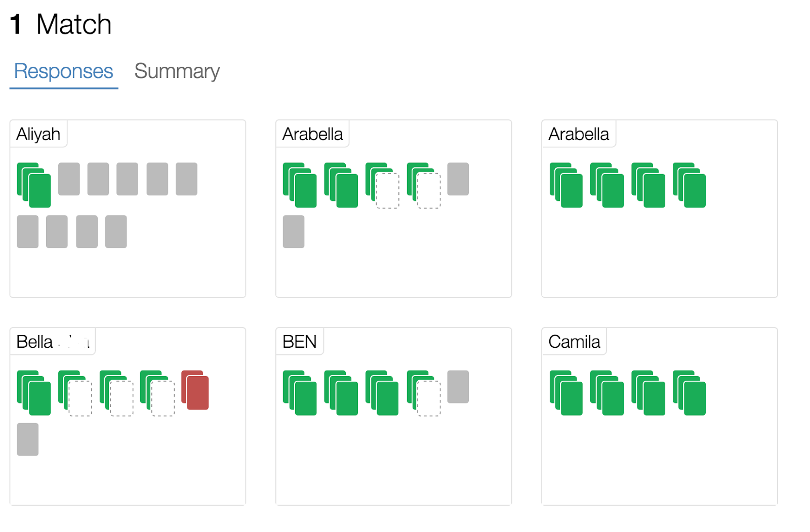Click BEN's dashed-outline card stack
Image resolution: width=810 pixels, height=532 pixels.
click(x=424, y=393)
